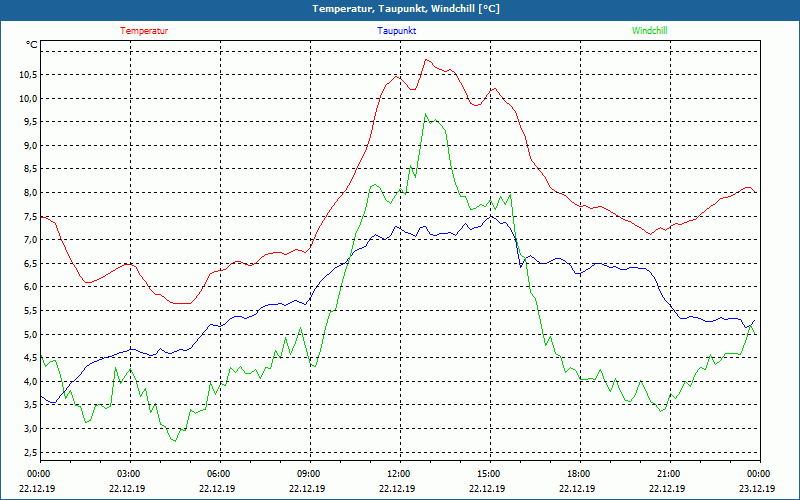The height and width of the screenshot is (500, 800).
Task: Click the 5,5 y-axis value
Action: [30, 311]
